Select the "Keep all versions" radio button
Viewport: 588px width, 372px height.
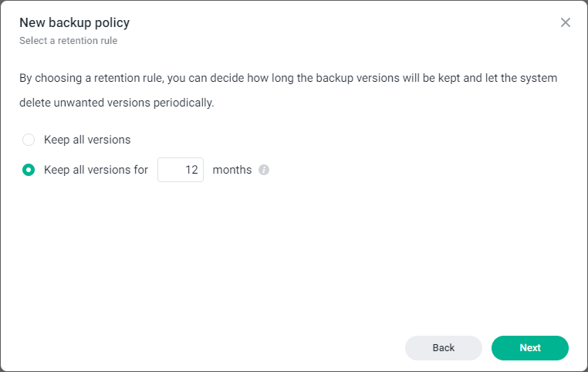click(29, 140)
